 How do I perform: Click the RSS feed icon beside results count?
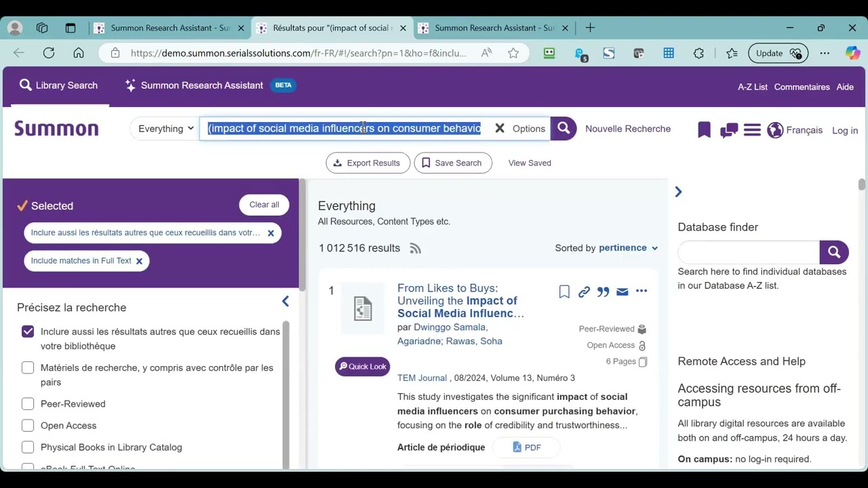click(x=416, y=248)
